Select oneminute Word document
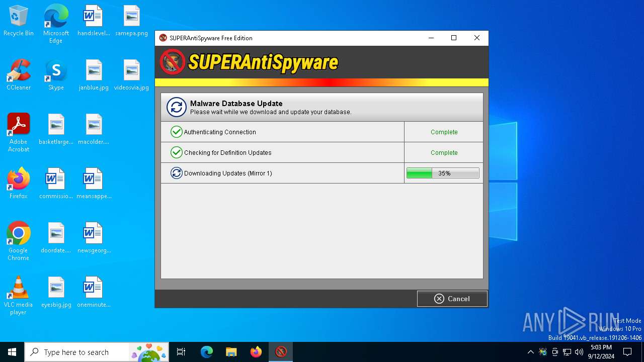Screen dimensions: 644x362 coord(94,292)
